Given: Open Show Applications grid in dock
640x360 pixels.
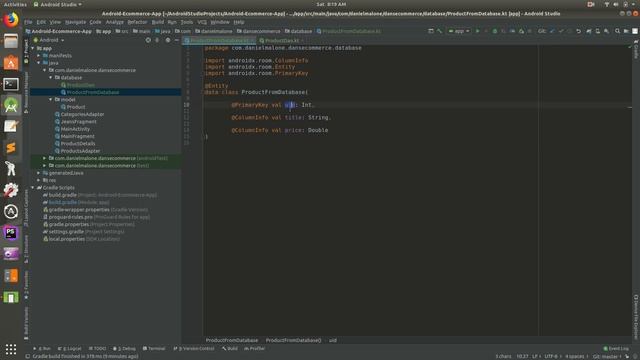Looking at the screenshot, I should tap(11, 349).
